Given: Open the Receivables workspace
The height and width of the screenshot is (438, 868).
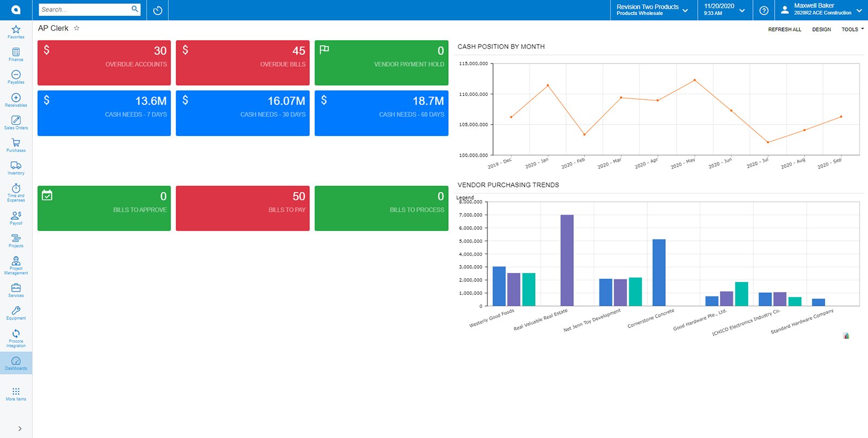Looking at the screenshot, I should (x=16, y=100).
